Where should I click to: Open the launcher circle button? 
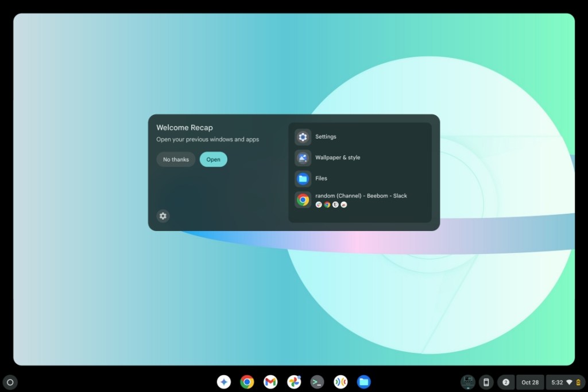pos(10,382)
